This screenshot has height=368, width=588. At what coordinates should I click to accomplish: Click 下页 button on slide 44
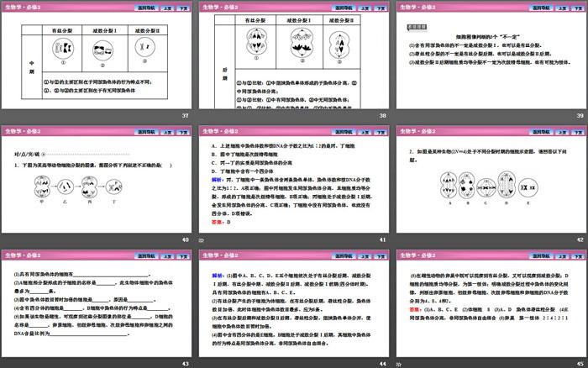[x=381, y=256]
